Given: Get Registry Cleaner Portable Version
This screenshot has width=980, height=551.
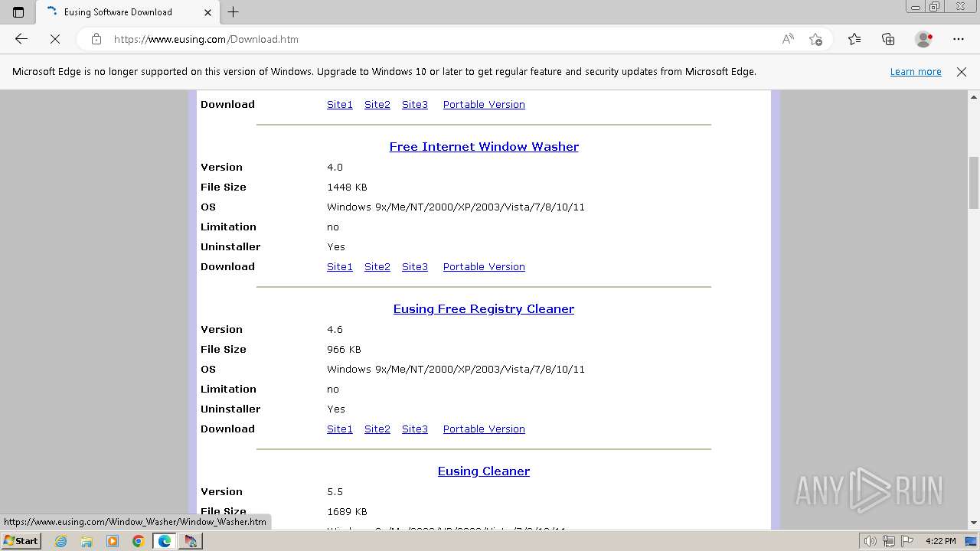Looking at the screenshot, I should coord(484,429).
